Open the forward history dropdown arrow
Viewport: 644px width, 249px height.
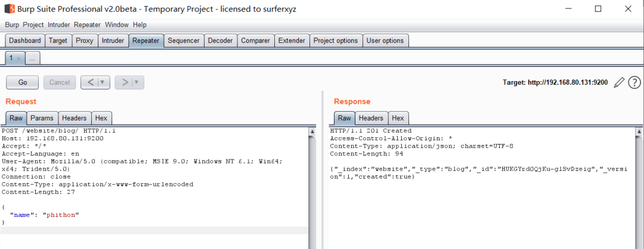click(137, 82)
